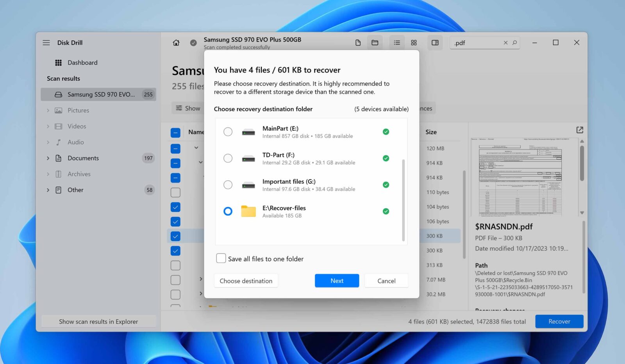Open the Disk Drill hamburger menu
The image size is (625, 364).
coord(46,43)
